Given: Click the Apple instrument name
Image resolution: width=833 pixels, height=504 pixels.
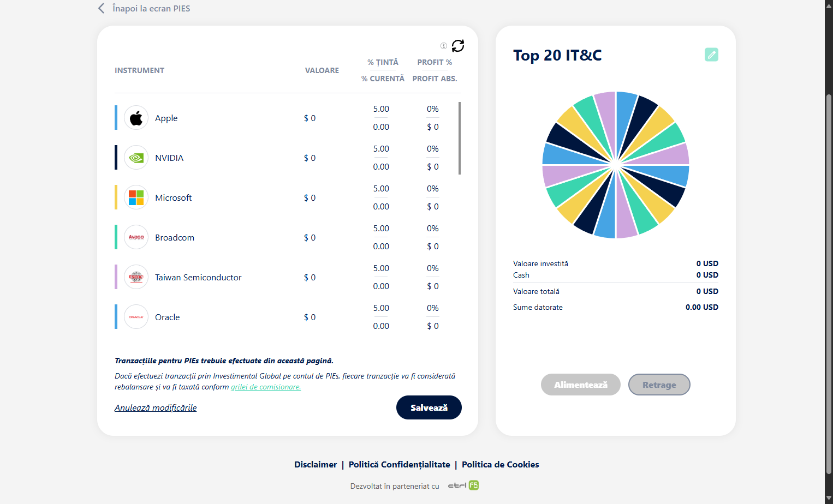Looking at the screenshot, I should coord(166,118).
